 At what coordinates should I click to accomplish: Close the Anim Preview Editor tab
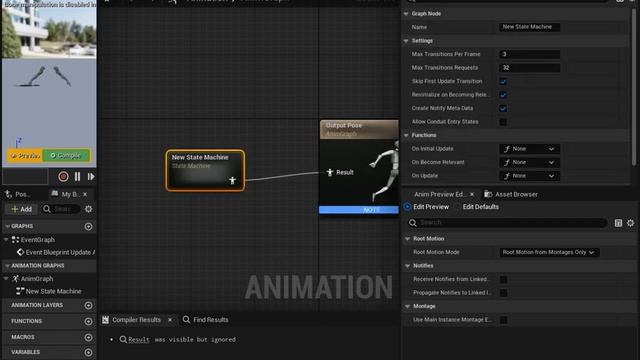click(x=472, y=194)
